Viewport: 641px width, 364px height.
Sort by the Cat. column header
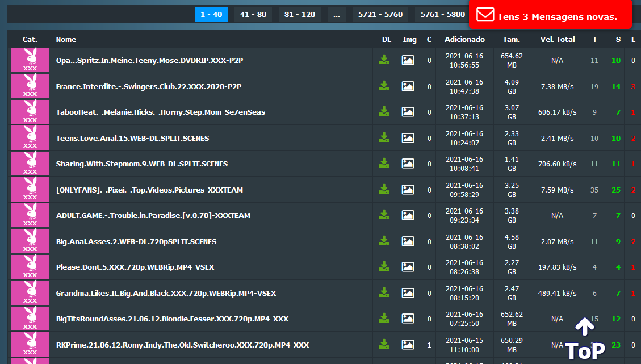tap(30, 40)
